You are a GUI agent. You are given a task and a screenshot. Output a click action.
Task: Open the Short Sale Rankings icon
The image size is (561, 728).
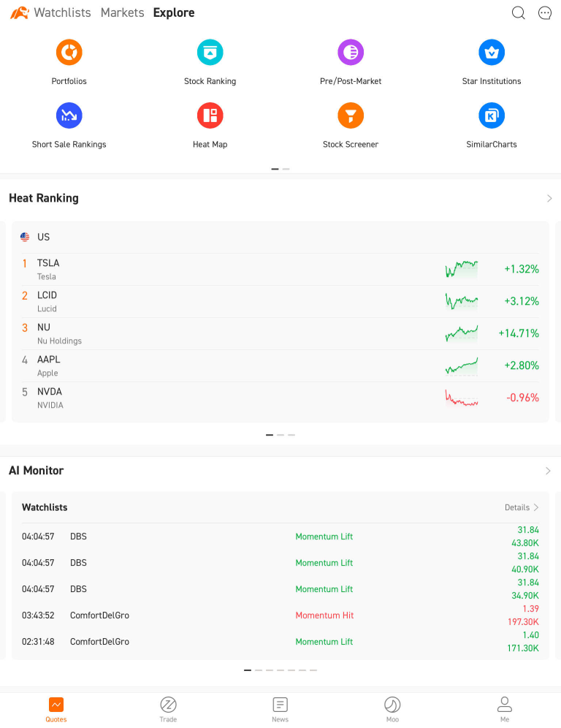69,115
